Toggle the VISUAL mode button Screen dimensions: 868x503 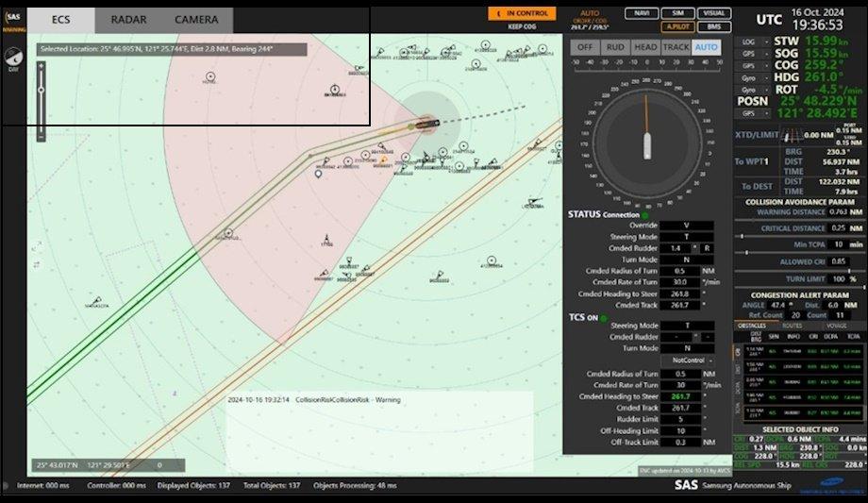[714, 13]
